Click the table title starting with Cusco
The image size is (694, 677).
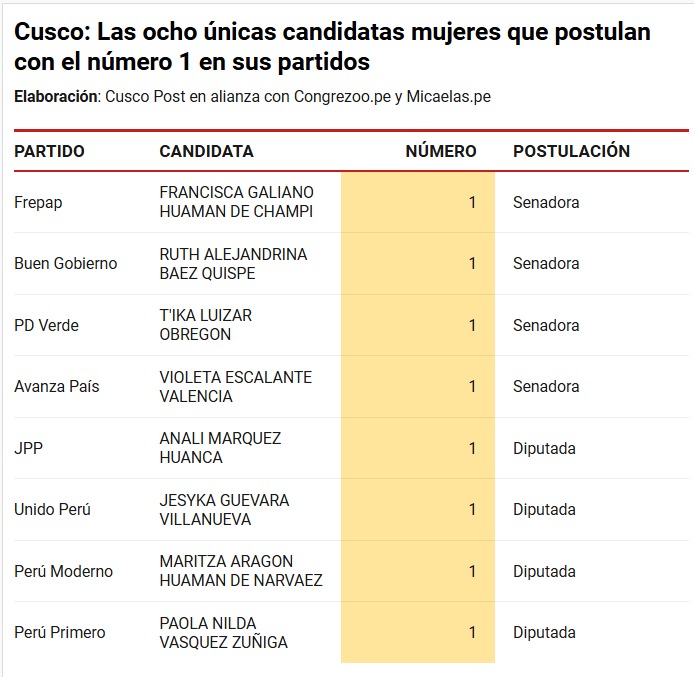(x=332, y=47)
